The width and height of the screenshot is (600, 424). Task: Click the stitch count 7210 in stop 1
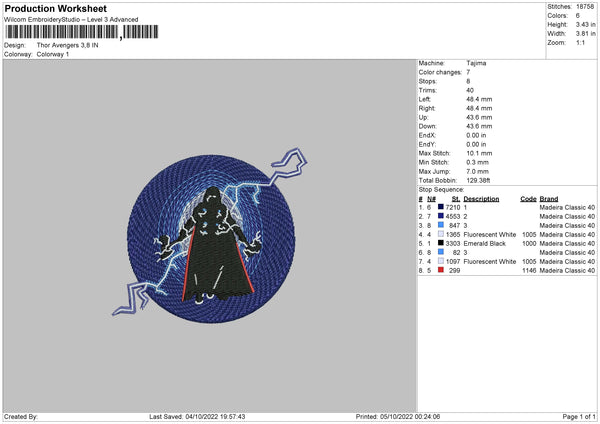tap(453, 207)
